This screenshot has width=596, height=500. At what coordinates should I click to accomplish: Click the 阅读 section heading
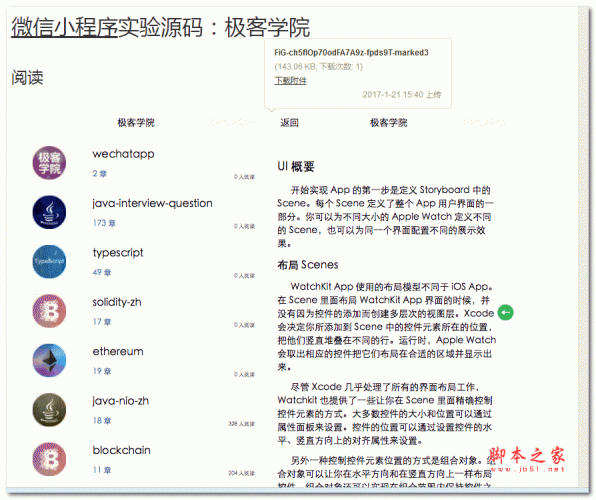click(27, 78)
